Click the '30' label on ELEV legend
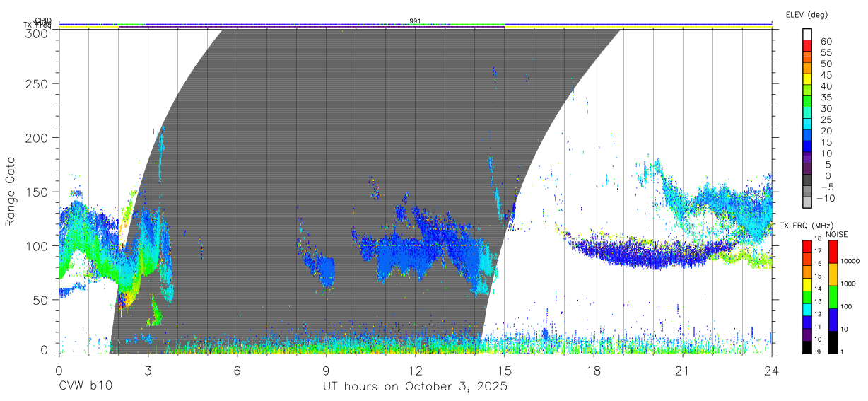868x401 pixels. tap(826, 108)
